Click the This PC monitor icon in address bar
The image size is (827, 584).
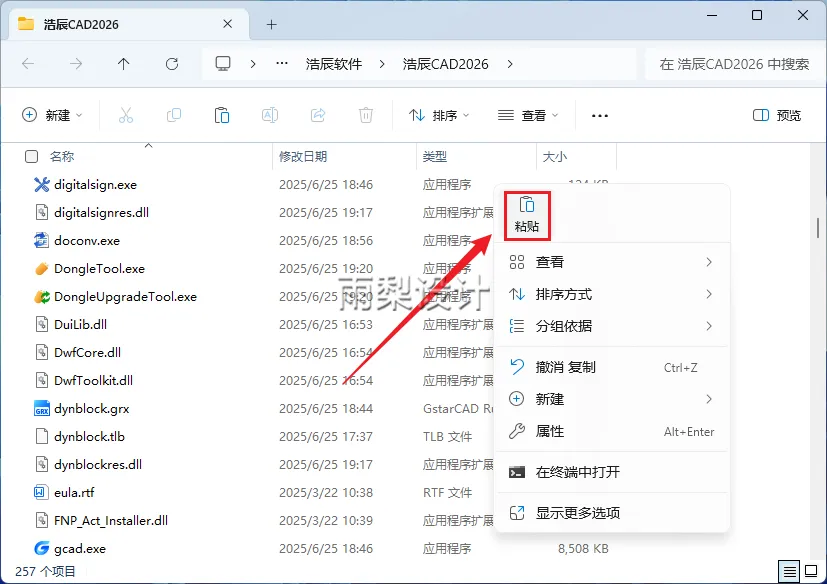pos(223,64)
